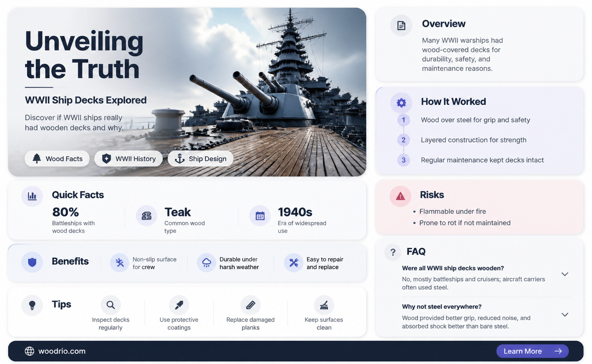The height and width of the screenshot is (364, 592).
Task: Click the Inspect decks magnifier icon
Action: click(111, 305)
